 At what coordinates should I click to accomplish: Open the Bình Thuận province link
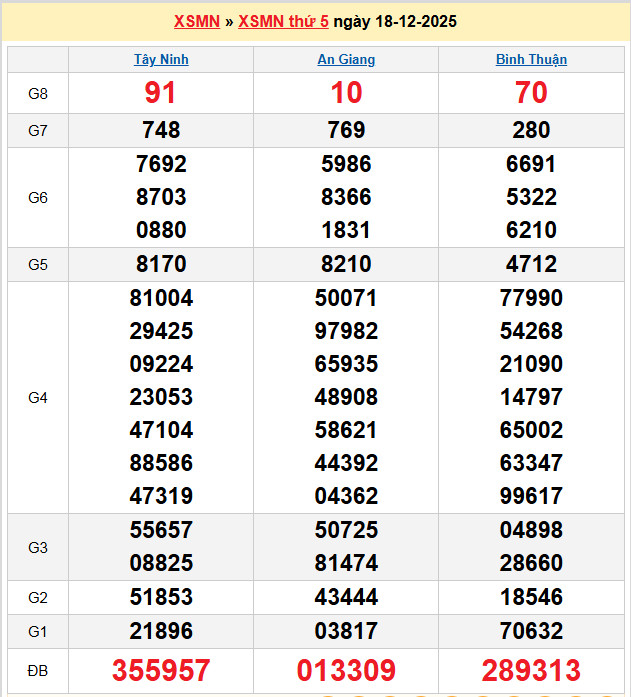(x=531, y=59)
